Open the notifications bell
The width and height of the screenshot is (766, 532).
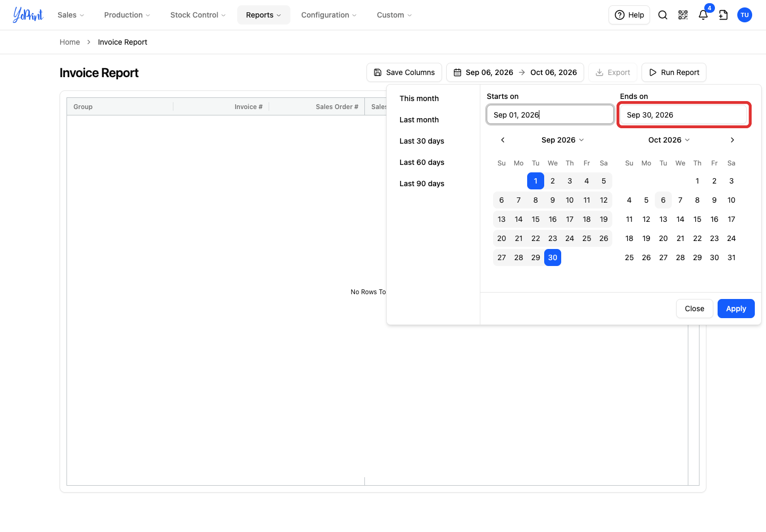[x=703, y=15]
